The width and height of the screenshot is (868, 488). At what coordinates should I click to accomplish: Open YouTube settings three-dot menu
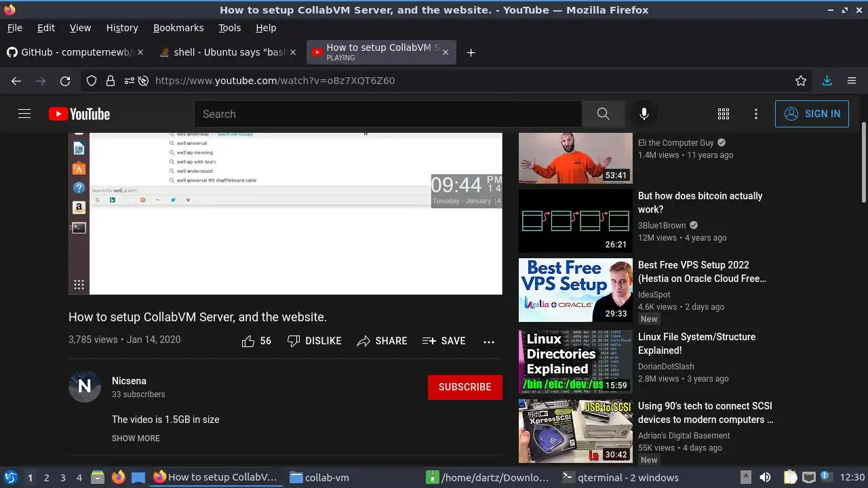coord(756,114)
